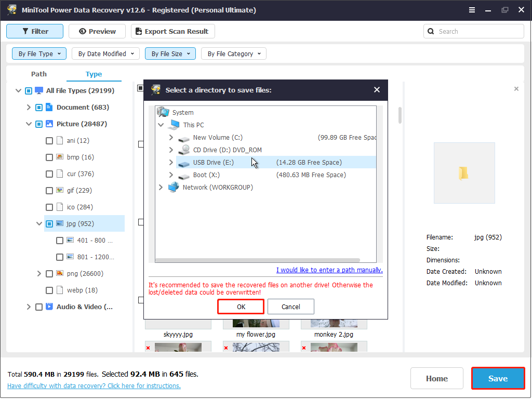The width and height of the screenshot is (532, 399).
Task: Check the ani (12) checkbox
Action: point(49,140)
